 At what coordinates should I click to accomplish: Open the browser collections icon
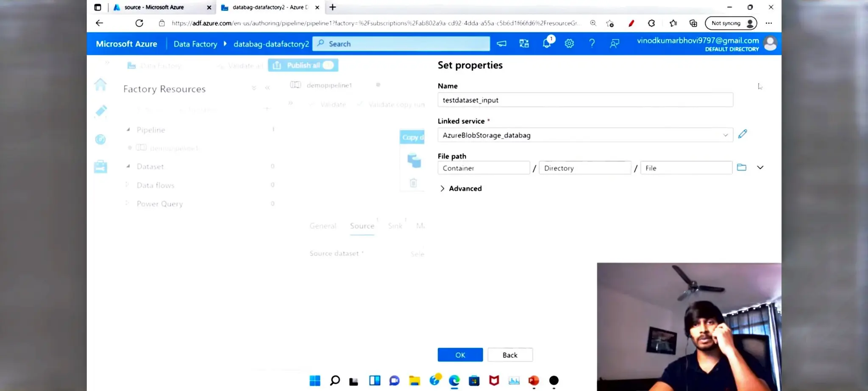[x=693, y=23]
